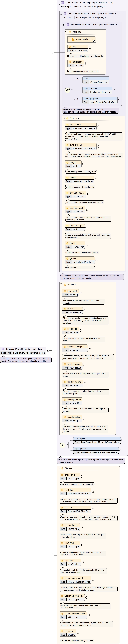
Task: Click the basePlayerMetadataComplexType purple type icon
Action: (62, 3)
